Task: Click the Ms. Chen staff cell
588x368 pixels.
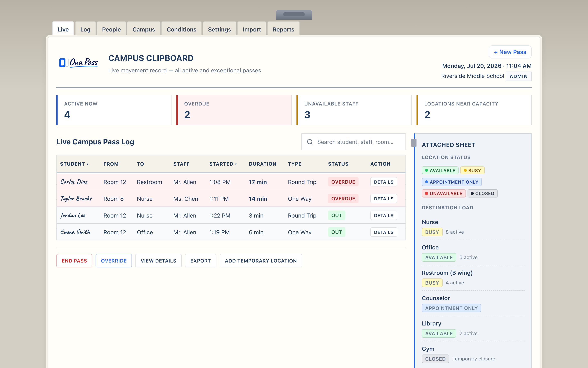Action: [186, 199]
